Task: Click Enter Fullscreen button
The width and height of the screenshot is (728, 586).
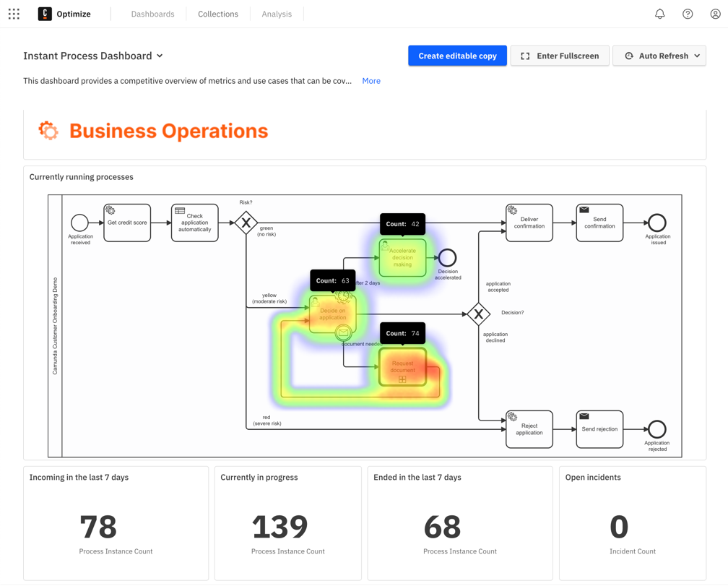Action: 560,56
